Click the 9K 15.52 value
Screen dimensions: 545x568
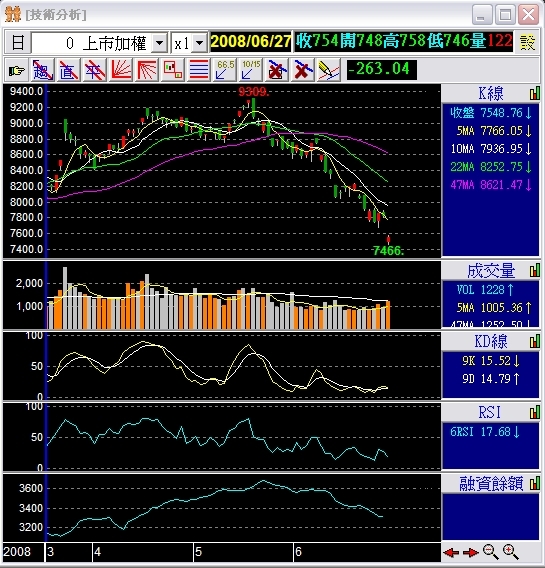point(491,360)
